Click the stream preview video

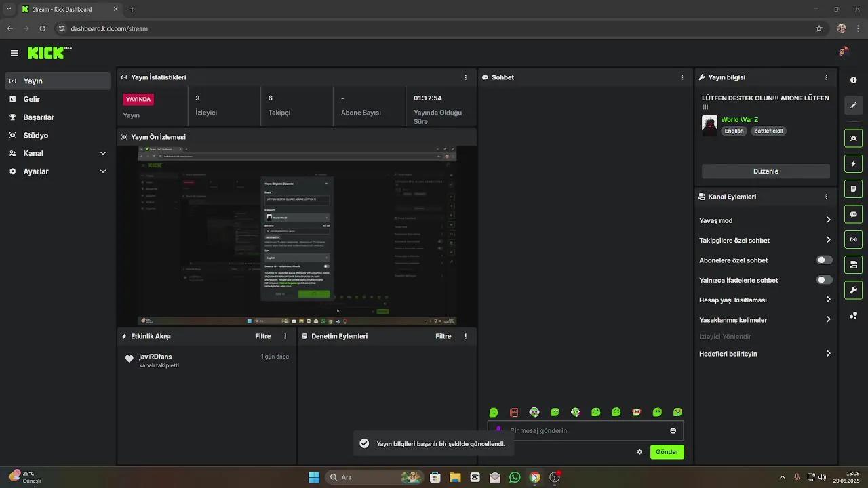click(x=297, y=235)
